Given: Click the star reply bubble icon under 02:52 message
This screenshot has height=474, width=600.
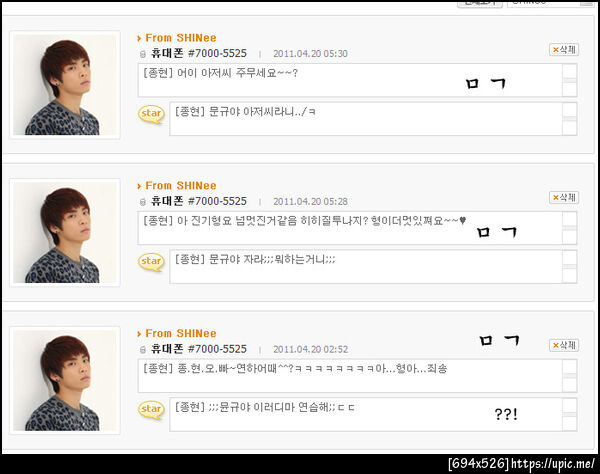Looking at the screenshot, I should [152, 410].
